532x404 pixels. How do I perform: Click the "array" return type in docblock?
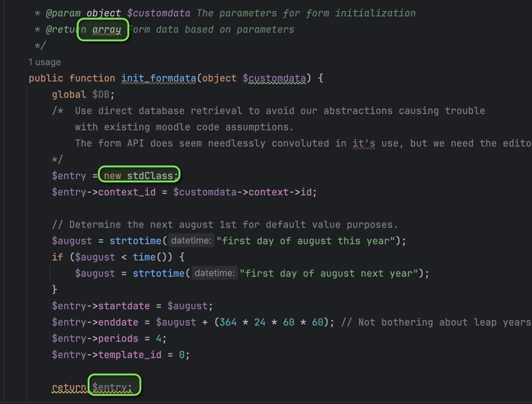point(107,30)
